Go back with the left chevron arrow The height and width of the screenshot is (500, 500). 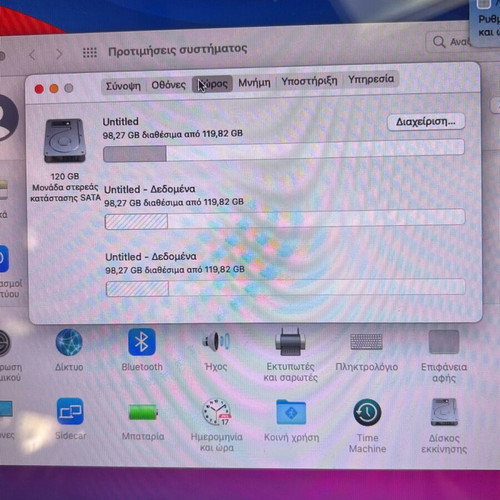pos(32,54)
